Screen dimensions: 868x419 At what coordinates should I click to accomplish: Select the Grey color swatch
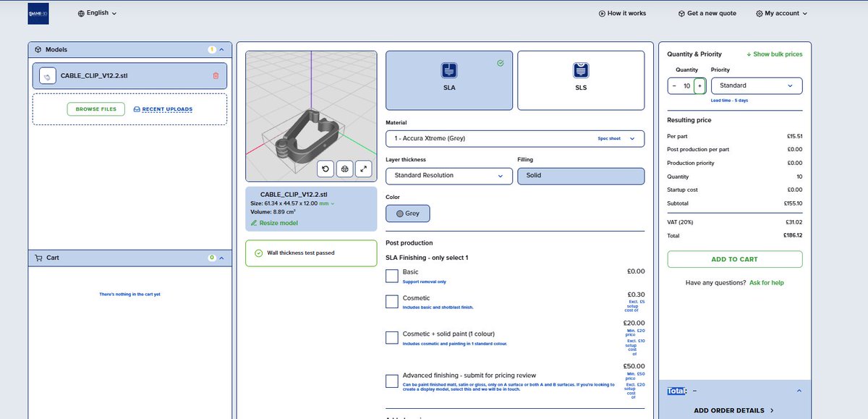click(x=409, y=213)
